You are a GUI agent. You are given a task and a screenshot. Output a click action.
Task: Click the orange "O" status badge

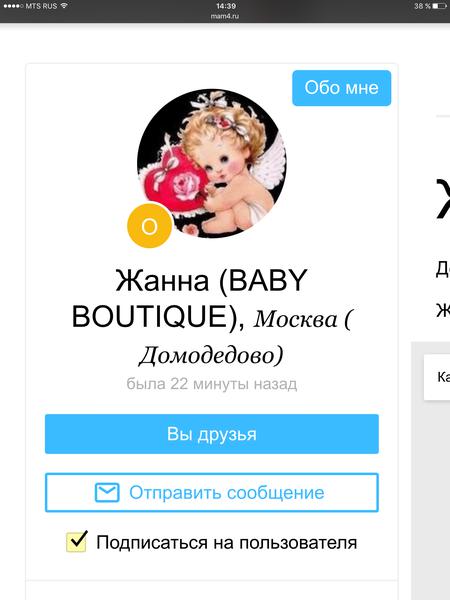(x=149, y=226)
